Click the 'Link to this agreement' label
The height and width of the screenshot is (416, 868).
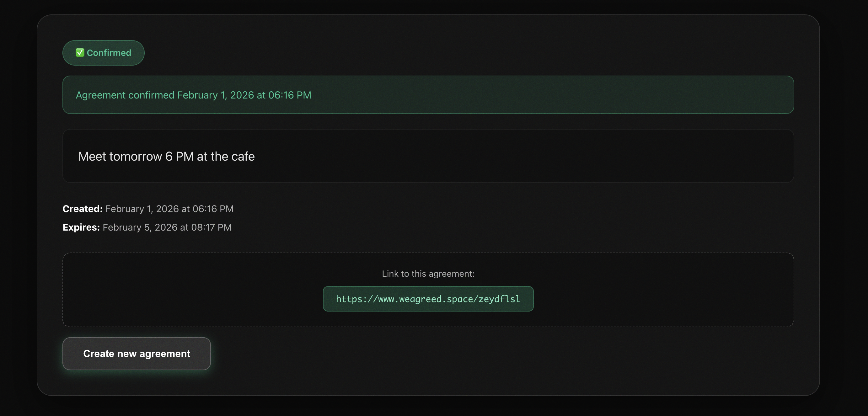(x=428, y=274)
